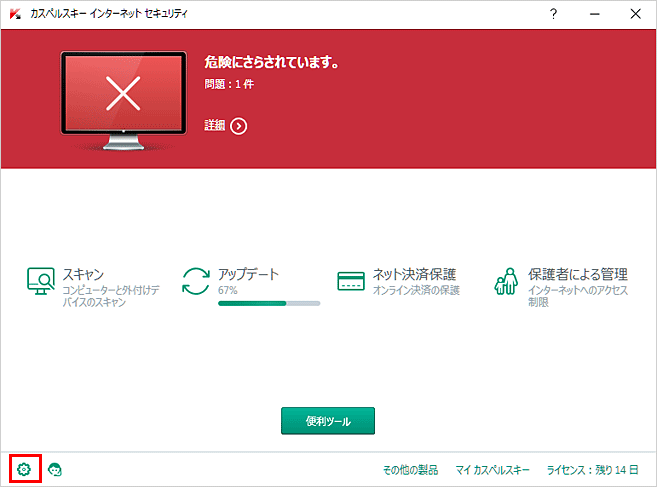The image size is (657, 487).
Task: Click インターネットへのアクセス制限 description text
Action: 577,296
